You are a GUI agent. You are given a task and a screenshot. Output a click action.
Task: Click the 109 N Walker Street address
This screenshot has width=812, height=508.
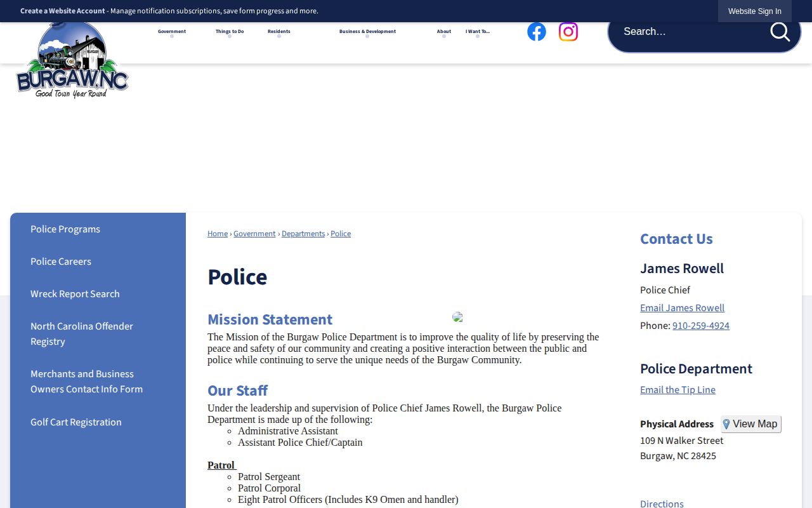[x=681, y=441]
